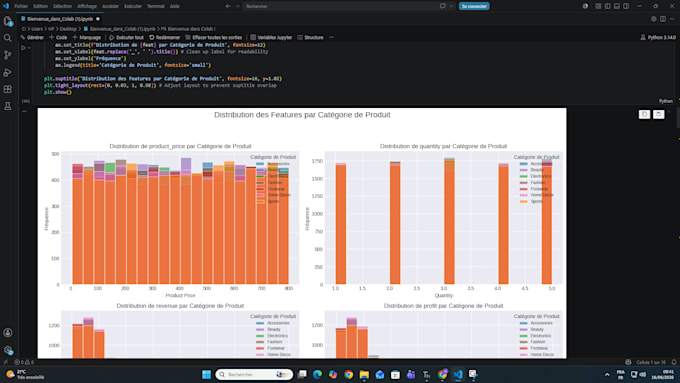Add a new Code cell
The height and width of the screenshot is (383, 680).
58,37
